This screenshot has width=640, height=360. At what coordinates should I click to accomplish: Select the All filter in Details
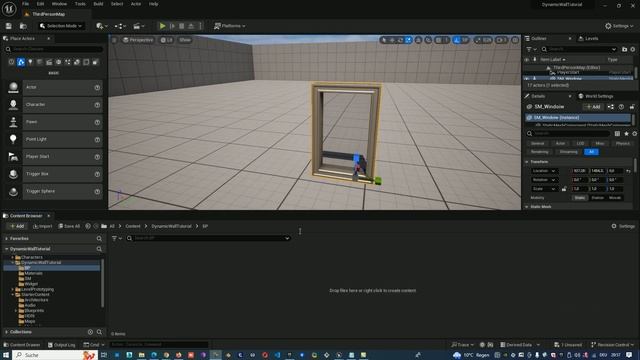591,152
